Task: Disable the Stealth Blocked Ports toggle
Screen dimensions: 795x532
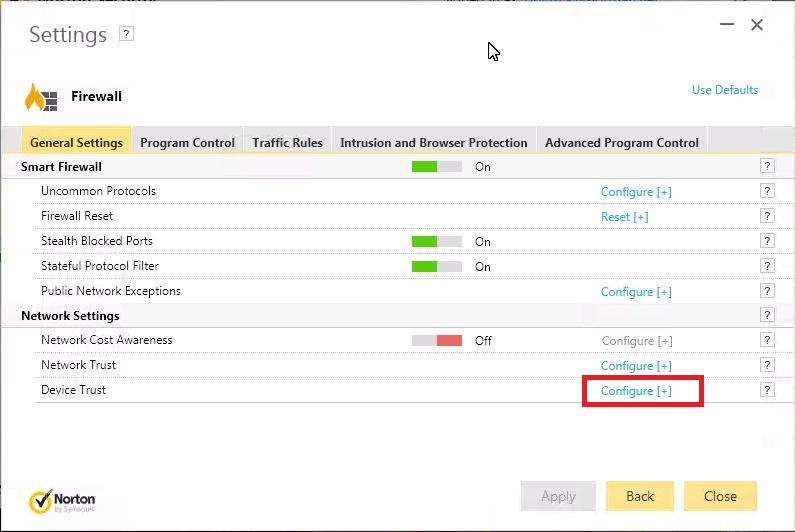Action: click(437, 242)
